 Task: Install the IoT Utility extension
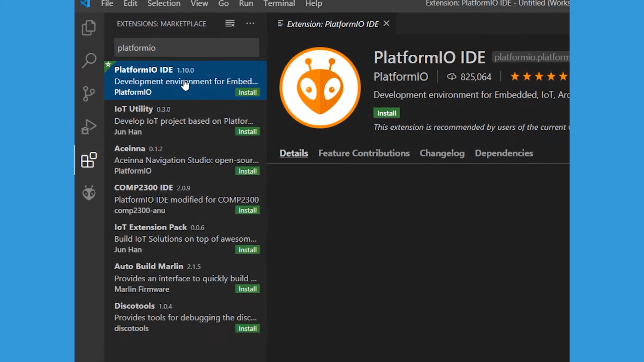coord(248,132)
